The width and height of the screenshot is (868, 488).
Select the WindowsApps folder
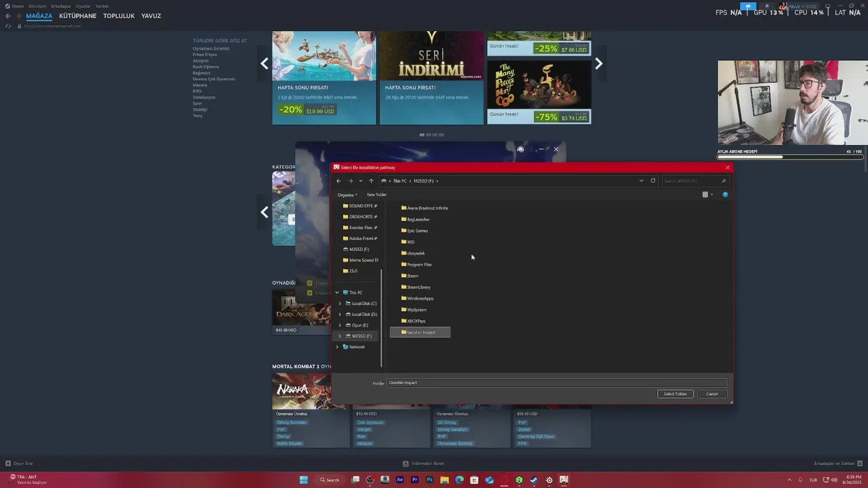click(x=417, y=298)
